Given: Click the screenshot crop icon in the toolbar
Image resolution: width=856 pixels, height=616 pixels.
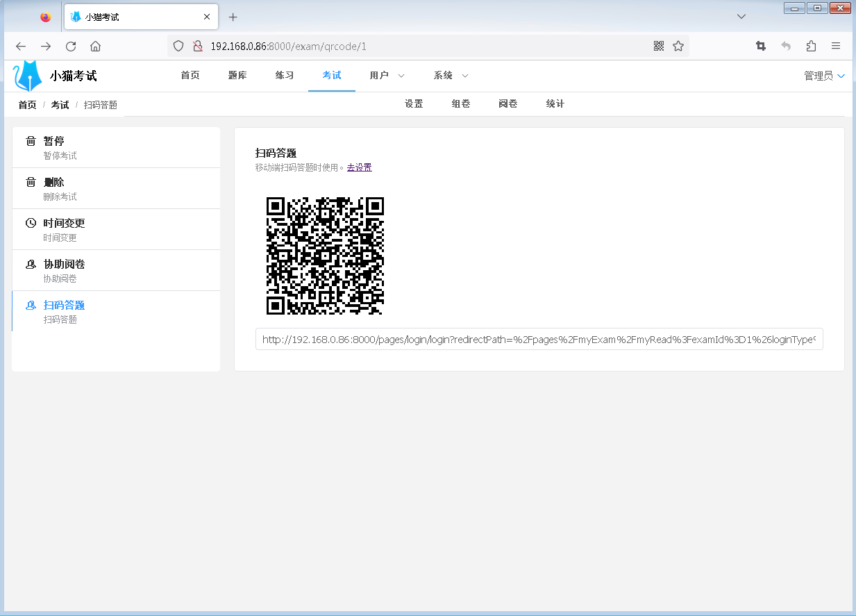Looking at the screenshot, I should tap(761, 45).
